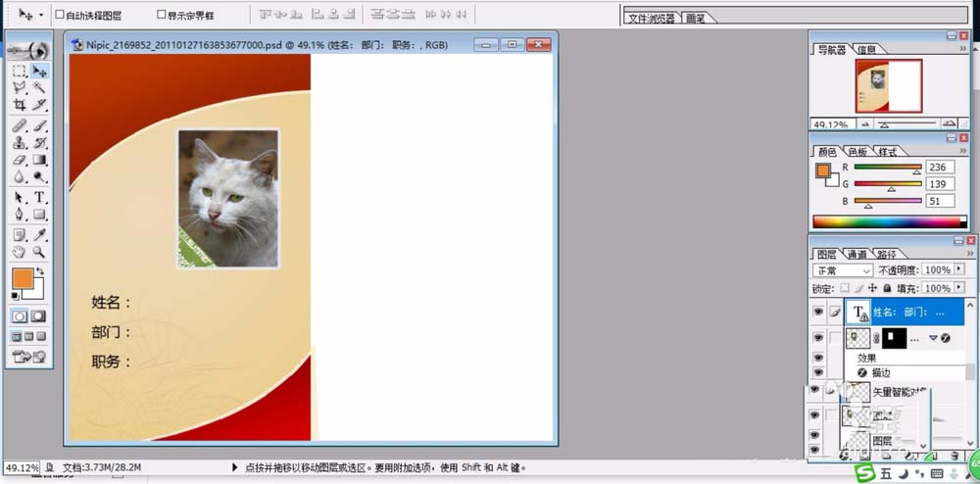The width and height of the screenshot is (980, 484).
Task: Open the toolbox foreground color swatch
Action: 23,278
